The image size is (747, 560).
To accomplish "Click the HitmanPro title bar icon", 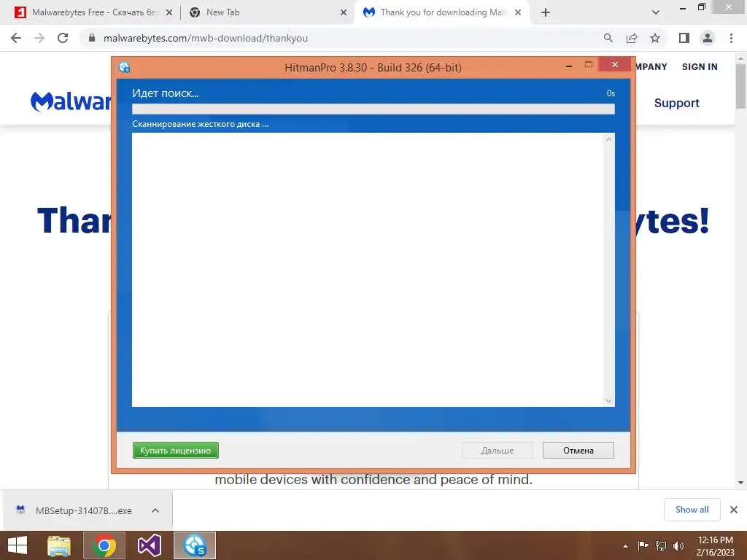I will pos(124,67).
